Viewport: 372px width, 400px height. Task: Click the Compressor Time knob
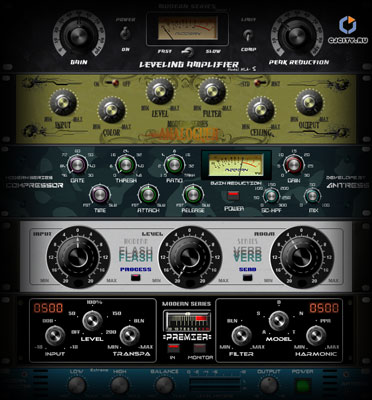click(x=100, y=195)
